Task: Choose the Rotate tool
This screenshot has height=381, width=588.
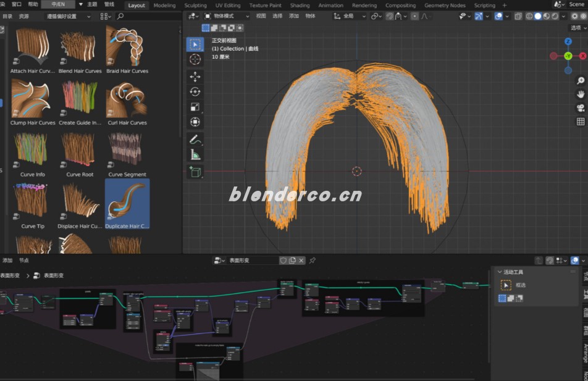Action: (195, 92)
